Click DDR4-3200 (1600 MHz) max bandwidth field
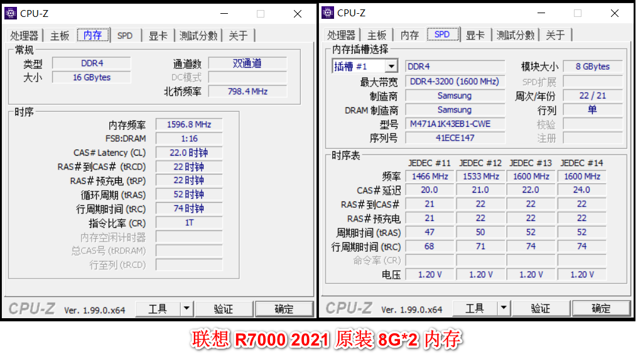The width and height of the screenshot is (643, 364). pos(455,82)
